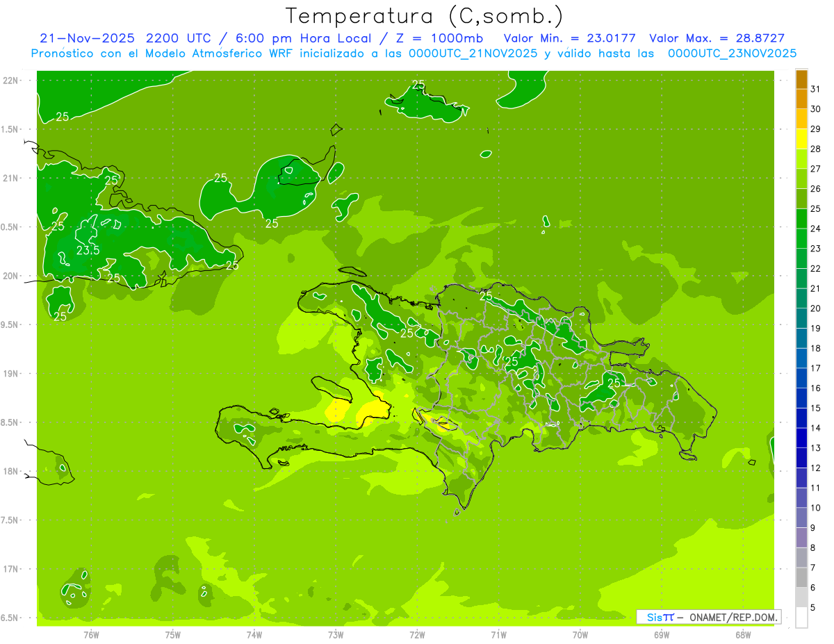Click the "29" colorbar scale label
Screen dimensions: 834x644
click(x=816, y=129)
